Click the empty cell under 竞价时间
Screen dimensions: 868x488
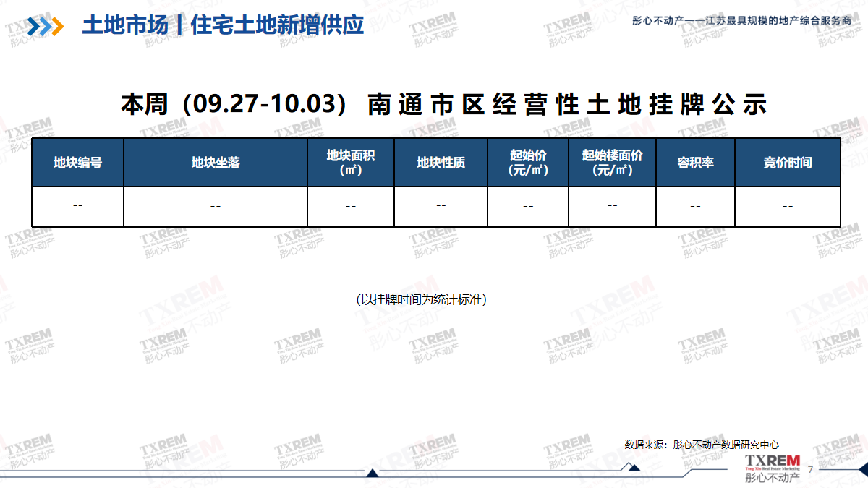click(x=788, y=207)
